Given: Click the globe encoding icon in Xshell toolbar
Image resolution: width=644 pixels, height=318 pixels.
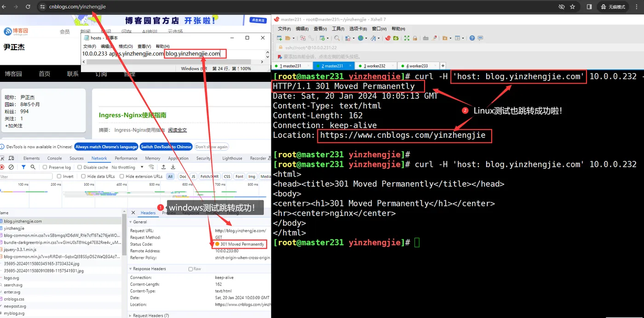Looking at the screenshot, I should pyautogui.click(x=361, y=38).
